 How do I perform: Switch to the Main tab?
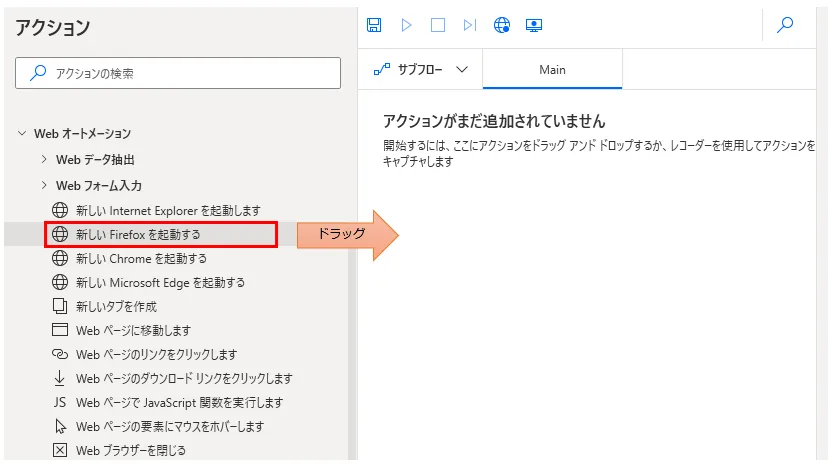pos(552,70)
